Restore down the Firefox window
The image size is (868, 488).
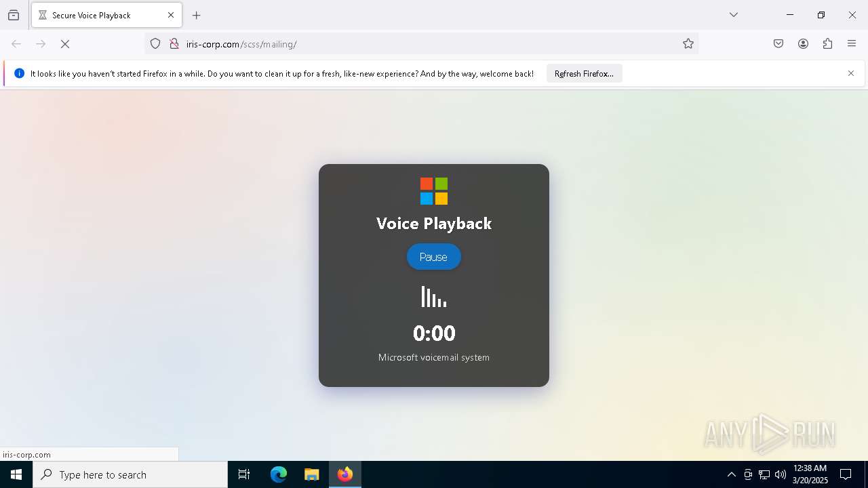821,15
